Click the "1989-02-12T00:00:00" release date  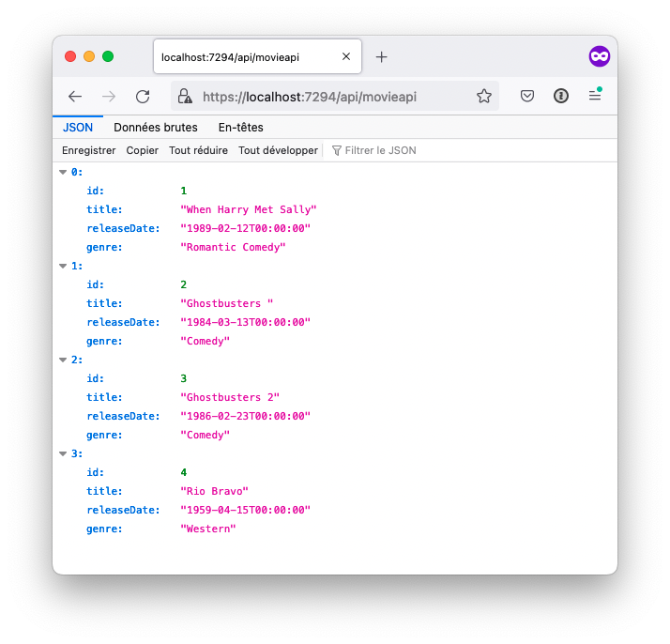(245, 229)
